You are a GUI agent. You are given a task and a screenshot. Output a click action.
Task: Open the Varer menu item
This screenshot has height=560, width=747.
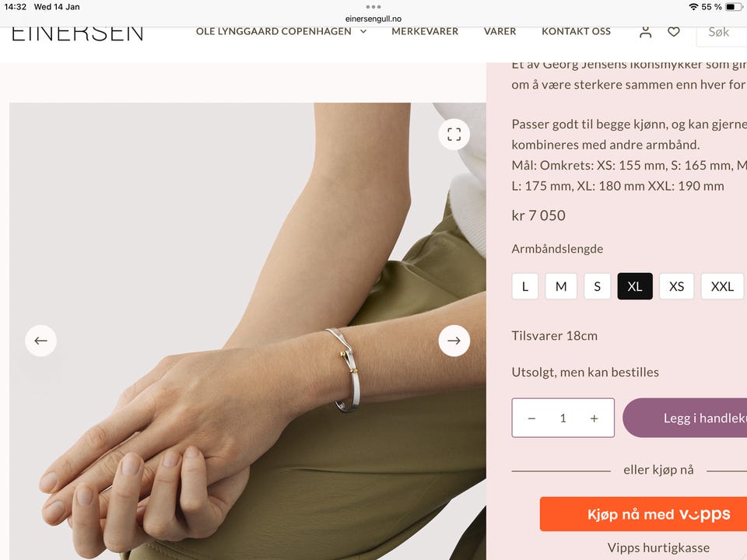500,31
